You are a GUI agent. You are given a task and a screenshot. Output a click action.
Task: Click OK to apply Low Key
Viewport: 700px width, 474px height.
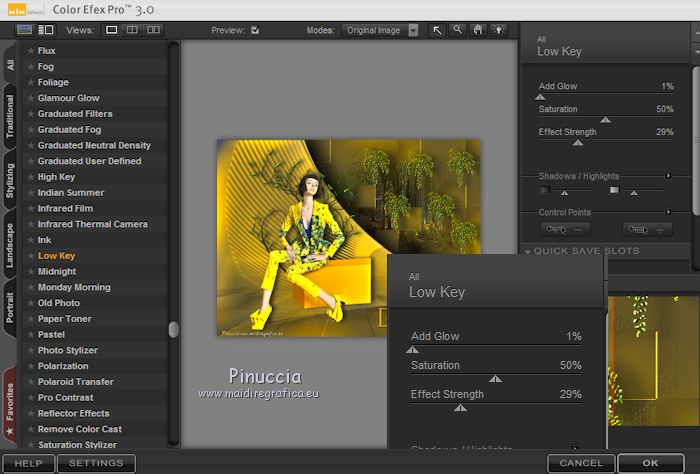point(650,463)
